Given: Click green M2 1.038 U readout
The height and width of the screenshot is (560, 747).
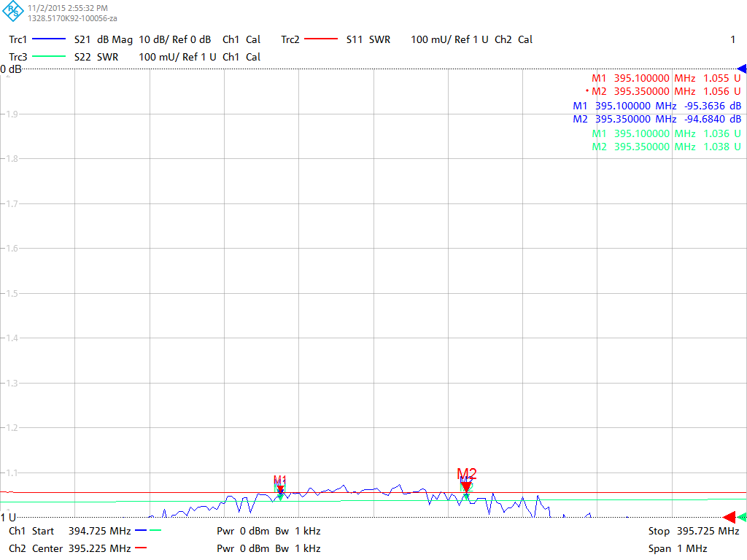Looking at the screenshot, I should [666, 147].
